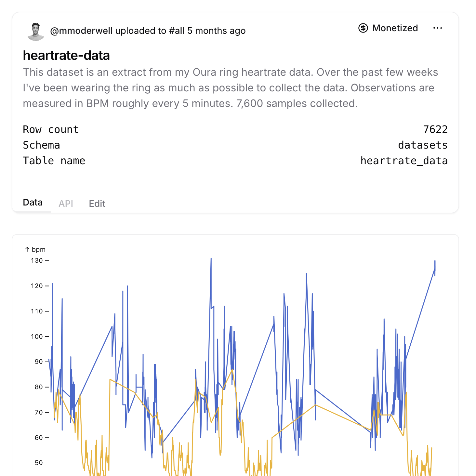Click the Monetized dollar-sign icon
Screen dimensions: 476x476
(363, 28)
